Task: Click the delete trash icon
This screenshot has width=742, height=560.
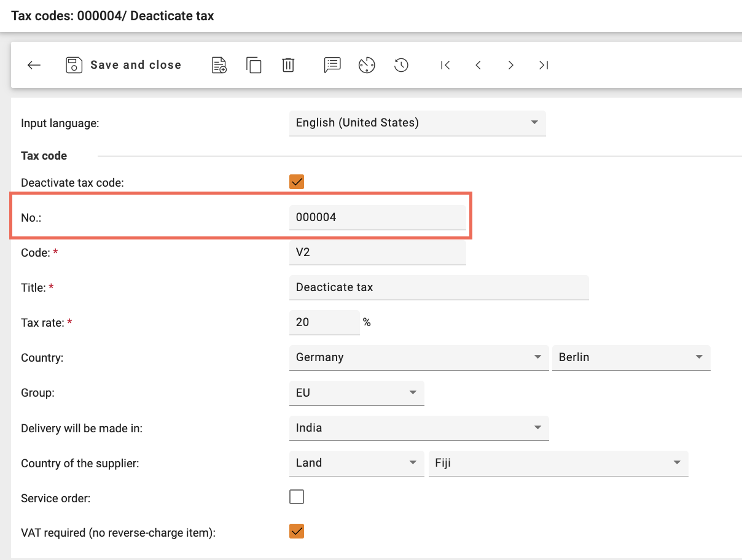Action: coord(288,65)
